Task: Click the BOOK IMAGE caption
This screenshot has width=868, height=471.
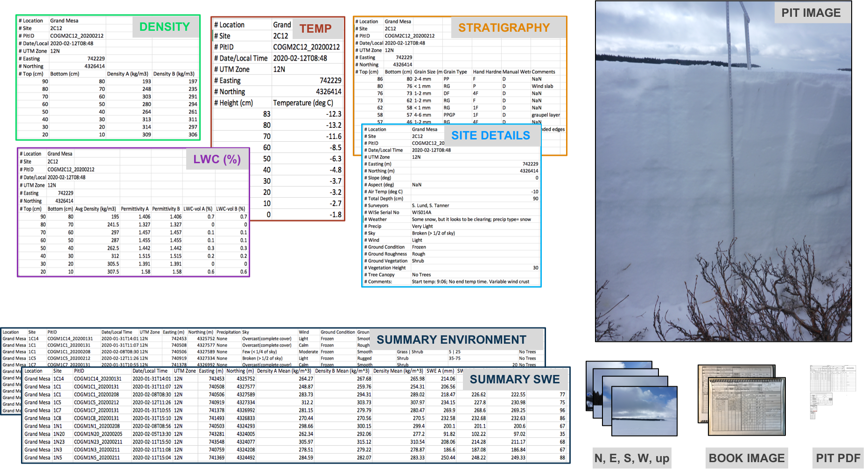Action: [747, 458]
